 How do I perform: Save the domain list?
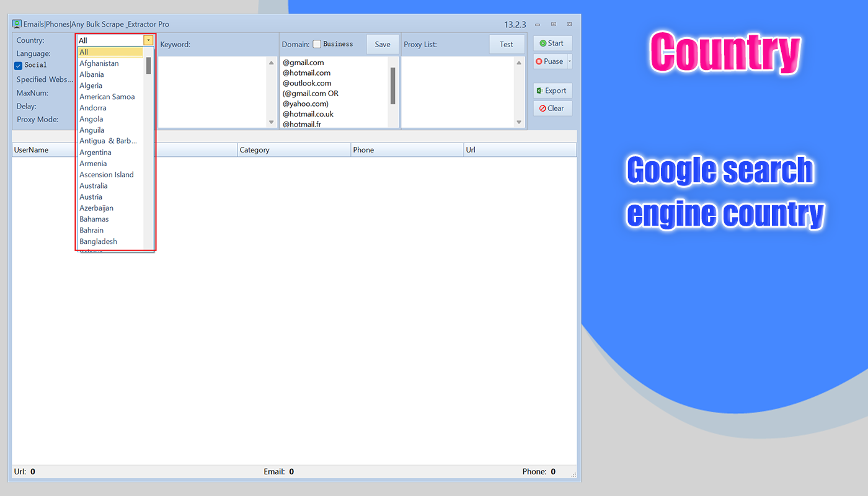(383, 45)
